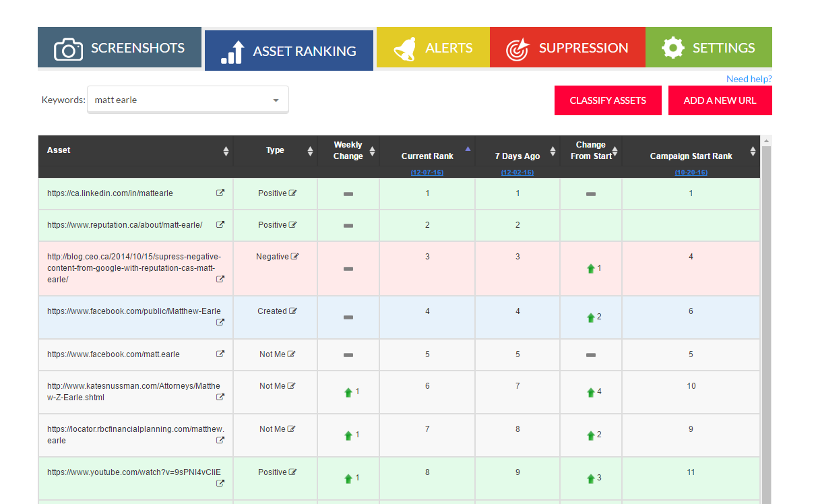
Task: Click the Classify Assets button
Action: pos(608,100)
